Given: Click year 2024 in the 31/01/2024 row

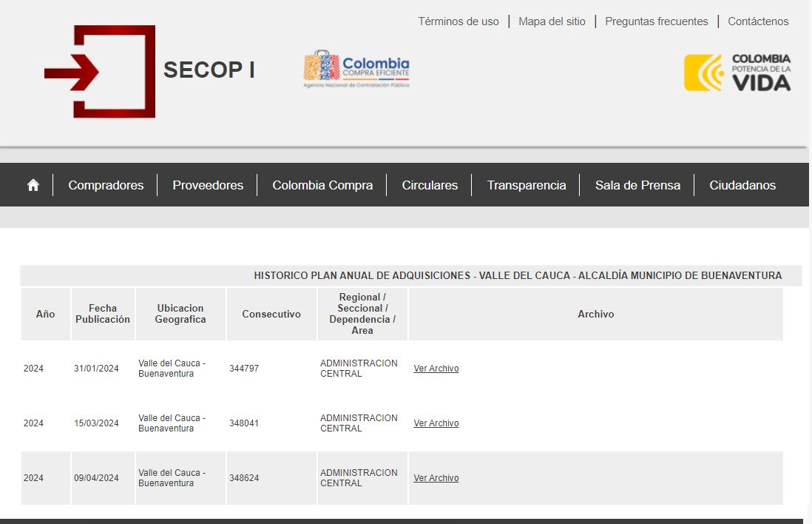Looking at the screenshot, I should tap(33, 369).
